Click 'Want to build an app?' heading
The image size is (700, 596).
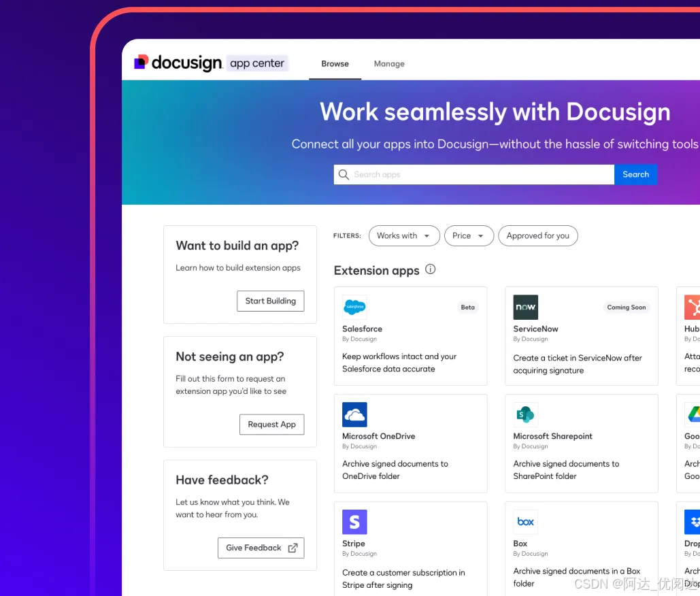tap(237, 246)
